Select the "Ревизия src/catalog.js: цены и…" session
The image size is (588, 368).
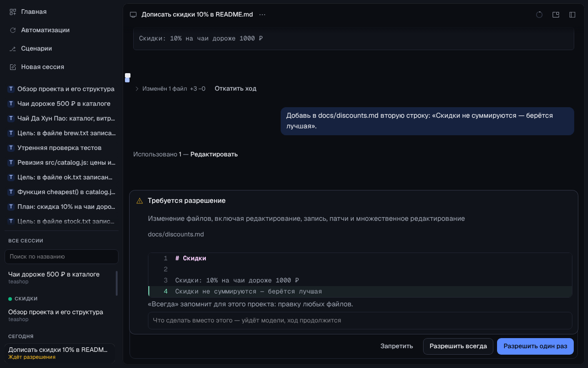[x=62, y=162]
